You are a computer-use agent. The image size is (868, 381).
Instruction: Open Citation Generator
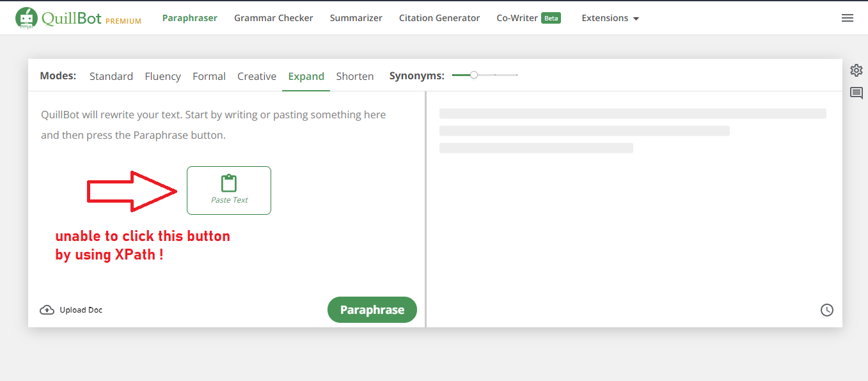tap(439, 18)
